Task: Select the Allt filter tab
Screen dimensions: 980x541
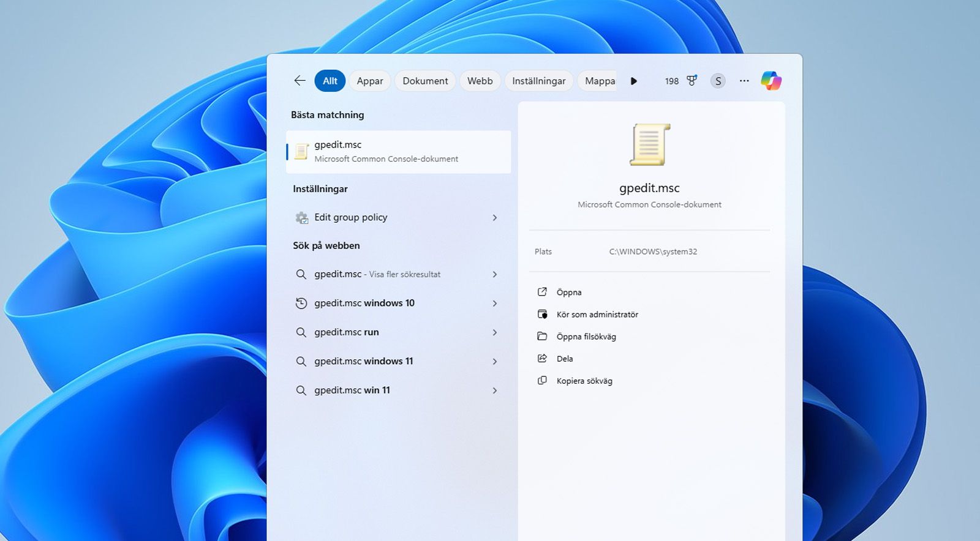Action: (330, 81)
